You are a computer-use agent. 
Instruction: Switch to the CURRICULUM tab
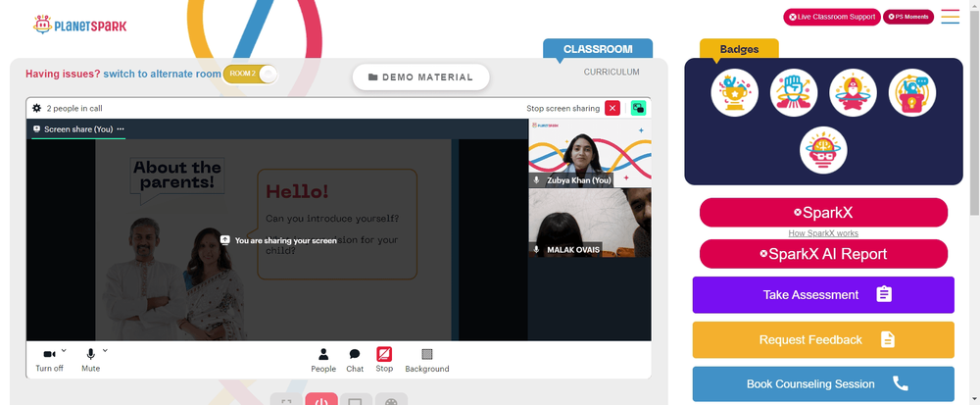click(612, 72)
